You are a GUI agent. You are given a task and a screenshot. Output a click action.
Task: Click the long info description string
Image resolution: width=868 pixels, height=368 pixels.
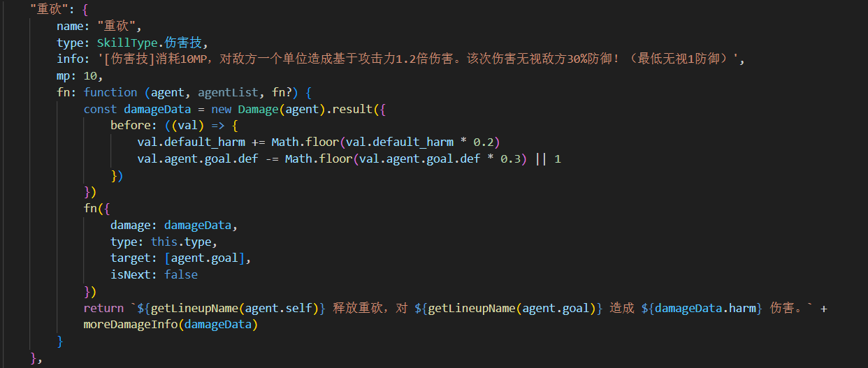point(420,59)
